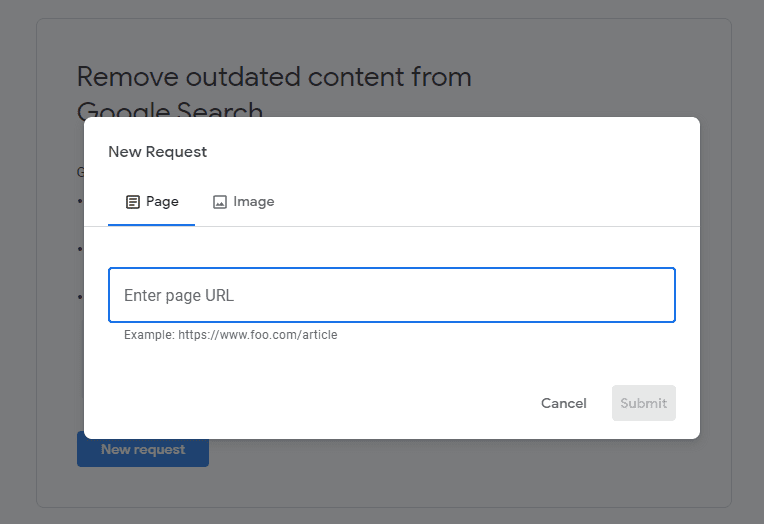The height and width of the screenshot is (524, 764).
Task: Switch to the Image tab
Action: click(x=244, y=202)
